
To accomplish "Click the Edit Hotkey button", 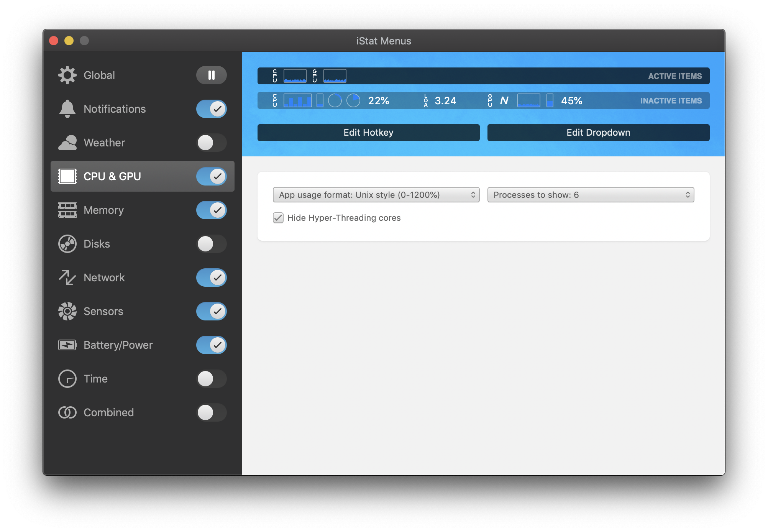I will pyautogui.click(x=368, y=133).
